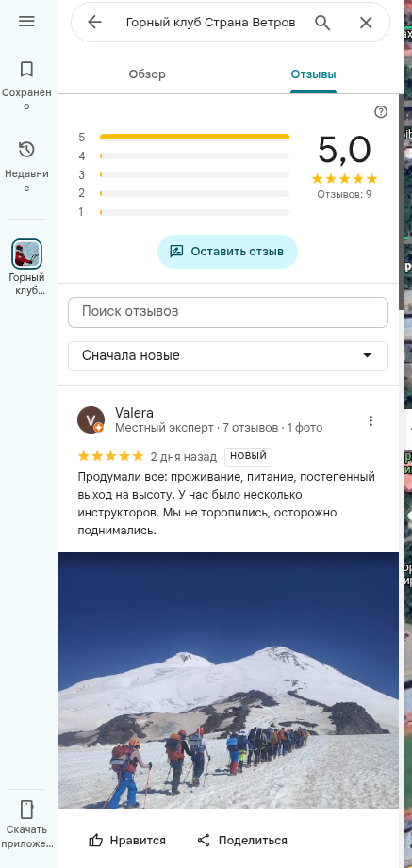Click the vertical scrollbar of the panel

pos(401,202)
